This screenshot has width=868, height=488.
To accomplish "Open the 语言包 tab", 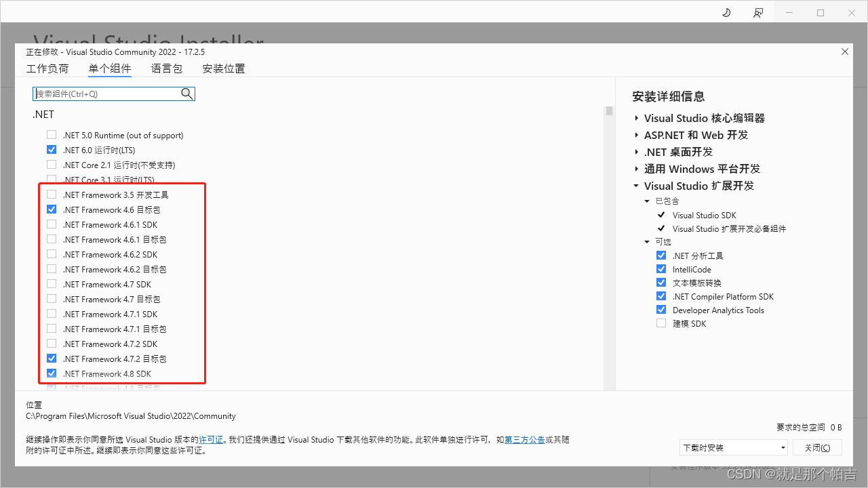I will (166, 68).
